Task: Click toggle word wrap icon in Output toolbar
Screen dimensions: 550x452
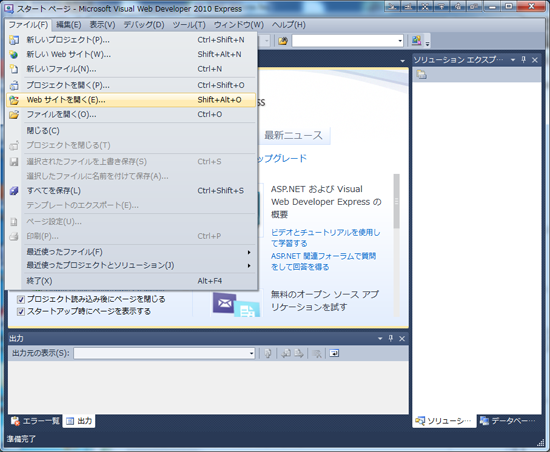Action: 334,353
